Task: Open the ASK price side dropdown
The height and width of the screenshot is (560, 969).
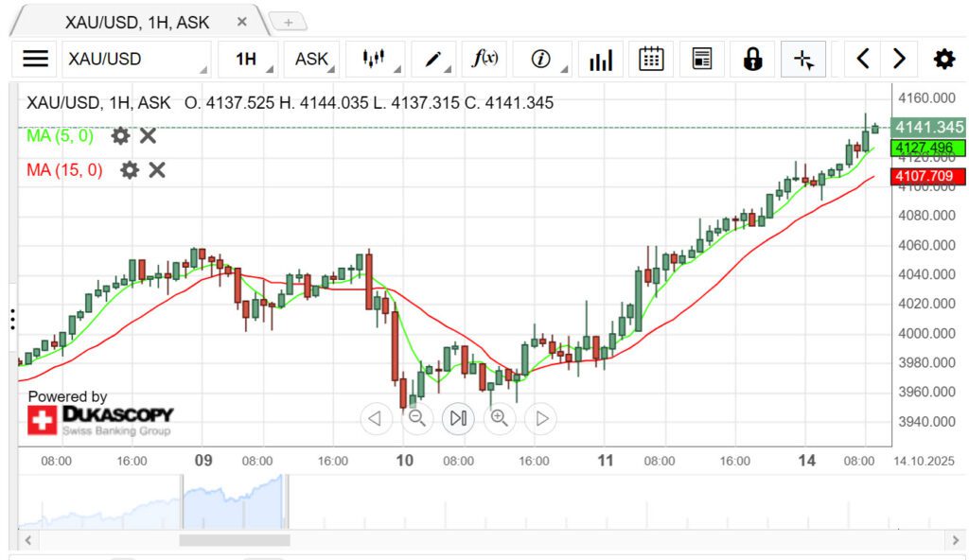Action: click(312, 59)
